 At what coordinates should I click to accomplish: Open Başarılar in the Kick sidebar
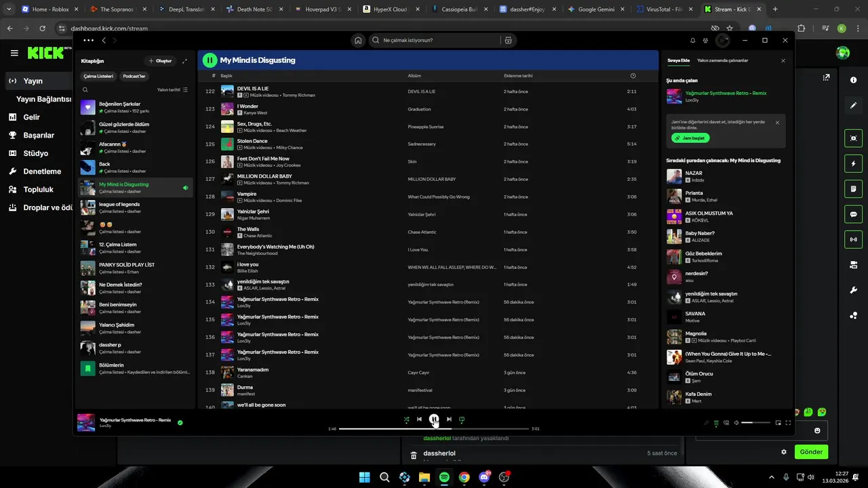[37, 136]
